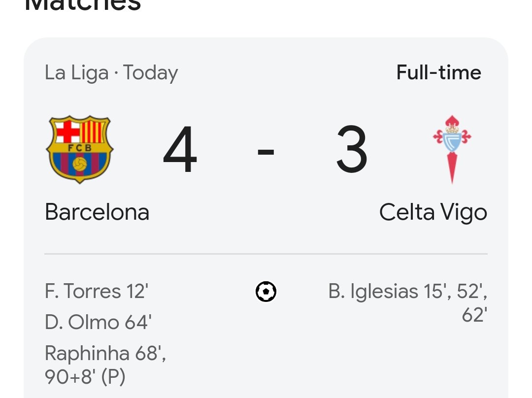Viewport: 532px width, 398px height.
Task: Click the word Today in header
Action: click(150, 73)
